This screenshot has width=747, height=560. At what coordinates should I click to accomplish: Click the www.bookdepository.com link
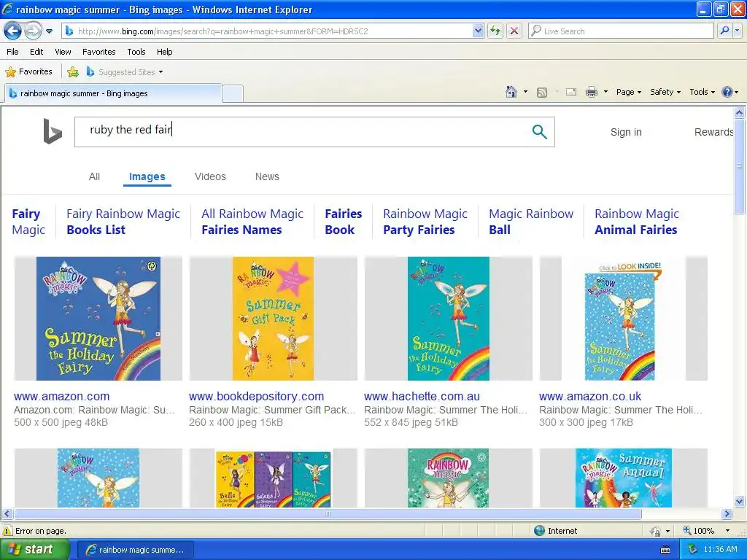256,396
